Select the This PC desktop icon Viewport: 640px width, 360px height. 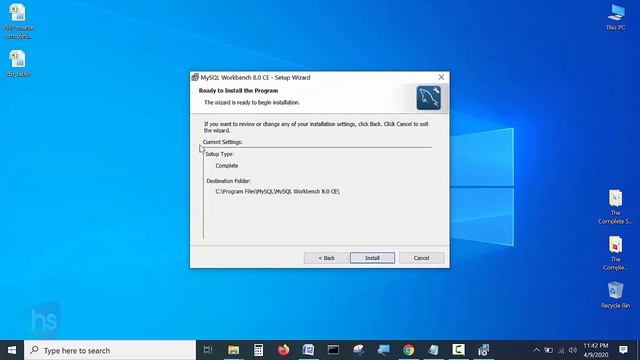(616, 17)
